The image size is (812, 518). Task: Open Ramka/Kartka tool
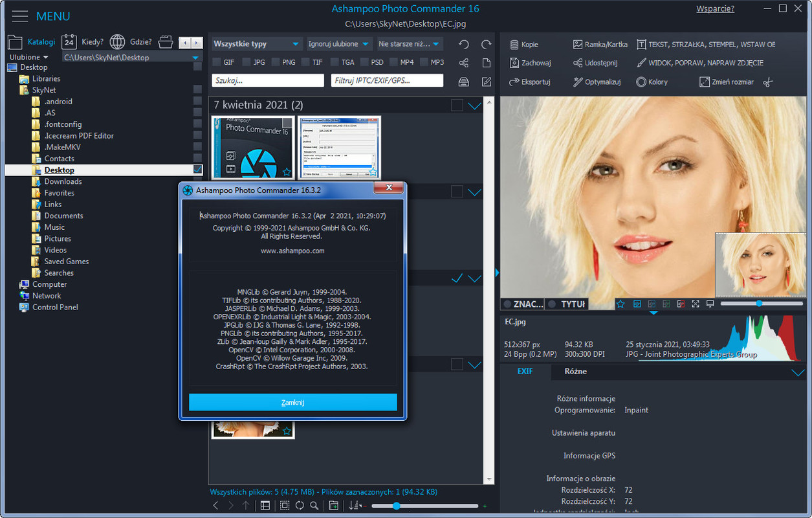point(600,45)
